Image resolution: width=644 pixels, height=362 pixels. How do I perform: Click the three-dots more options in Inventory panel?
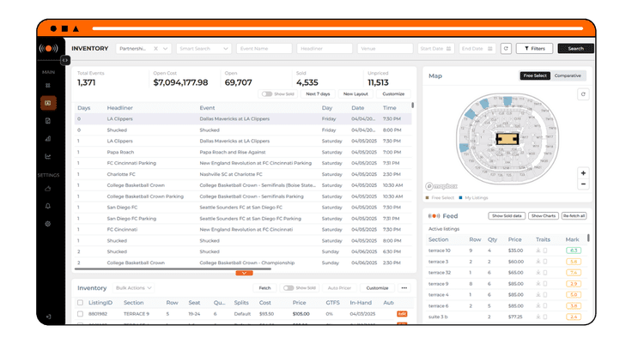[404, 287]
